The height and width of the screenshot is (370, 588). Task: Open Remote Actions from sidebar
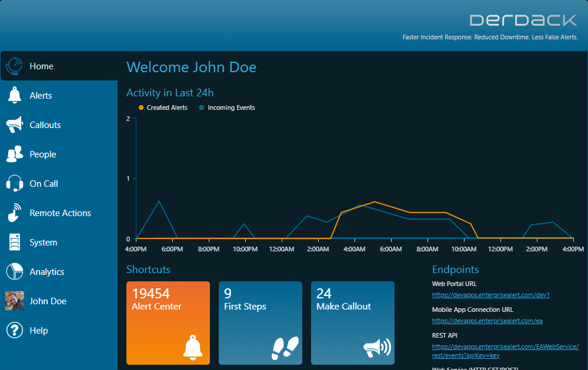(59, 213)
